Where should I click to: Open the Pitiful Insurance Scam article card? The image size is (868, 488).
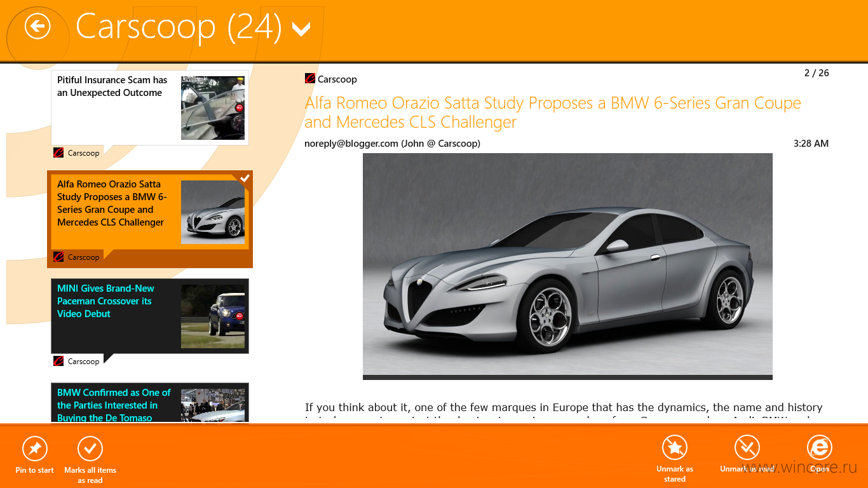point(150,107)
